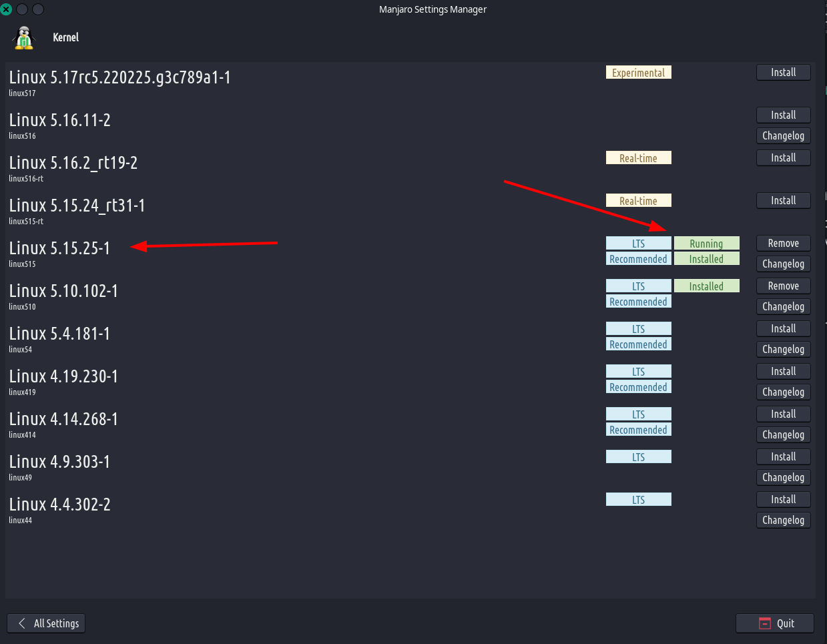Click the Experimental badge for Linux 5.17rc5

[639, 73]
